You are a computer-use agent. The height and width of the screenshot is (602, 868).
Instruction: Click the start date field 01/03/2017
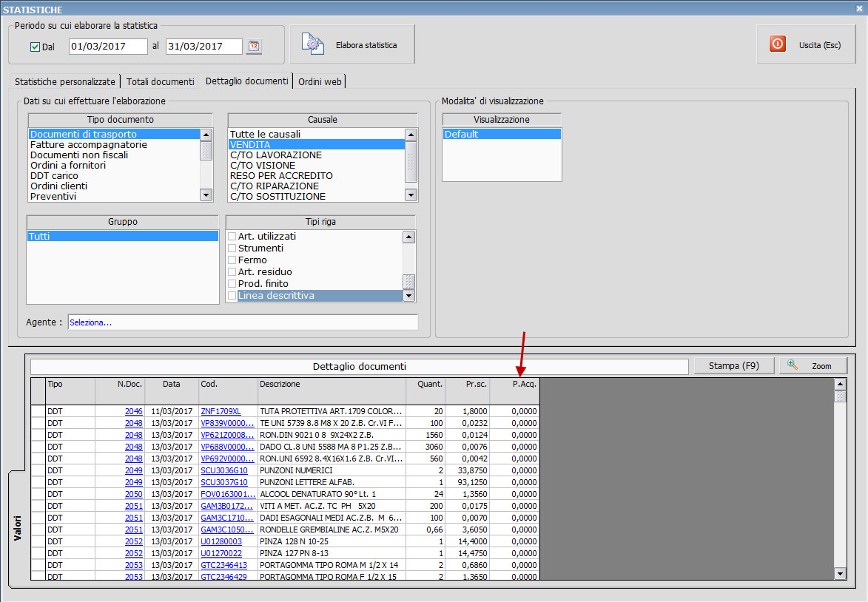coord(108,47)
